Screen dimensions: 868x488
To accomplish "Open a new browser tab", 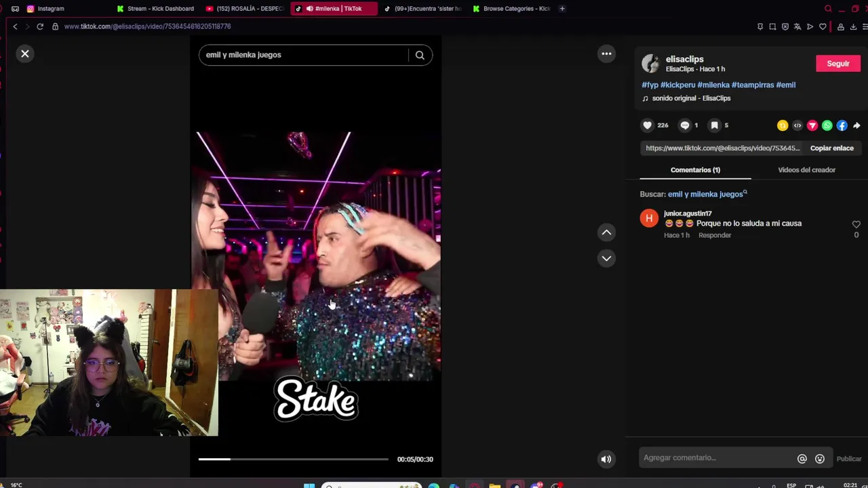I will [x=562, y=9].
